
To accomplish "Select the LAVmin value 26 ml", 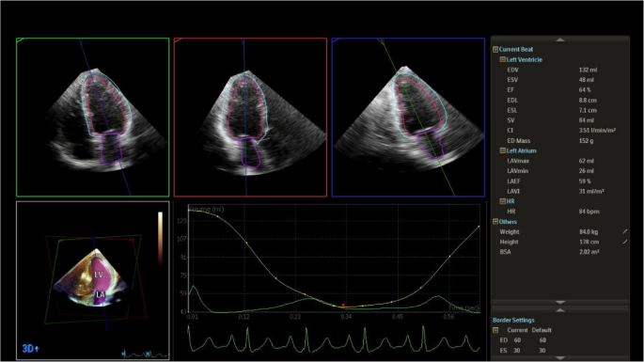I will tap(586, 170).
